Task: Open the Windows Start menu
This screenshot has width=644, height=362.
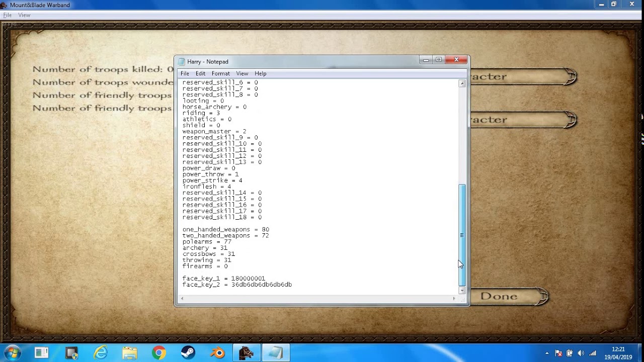Action: [x=12, y=353]
